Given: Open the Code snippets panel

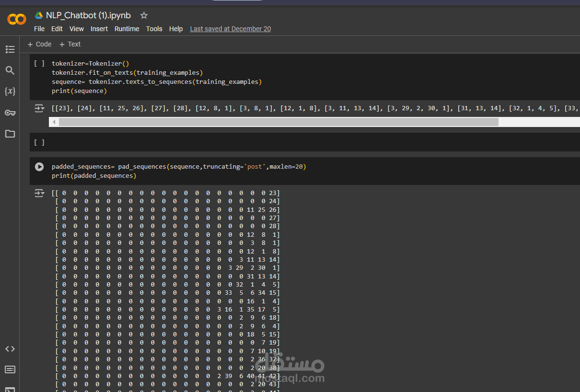Looking at the screenshot, I should pos(10,349).
